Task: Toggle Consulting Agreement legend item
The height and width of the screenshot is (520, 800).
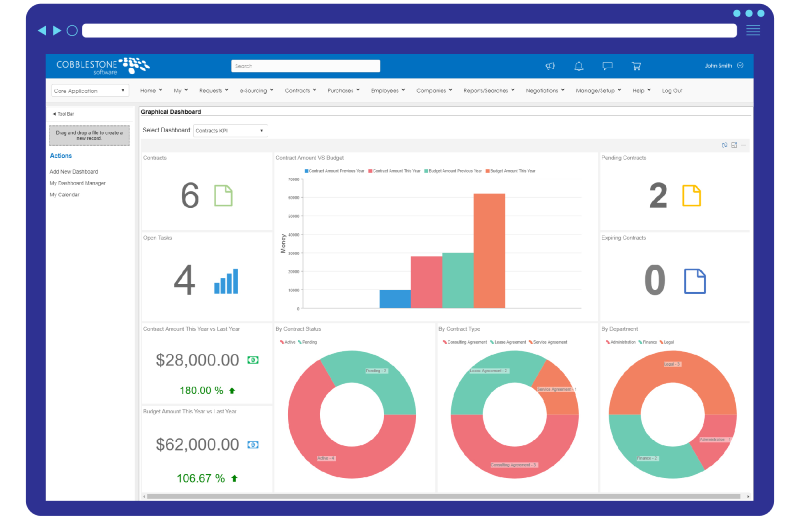Action: [465, 342]
